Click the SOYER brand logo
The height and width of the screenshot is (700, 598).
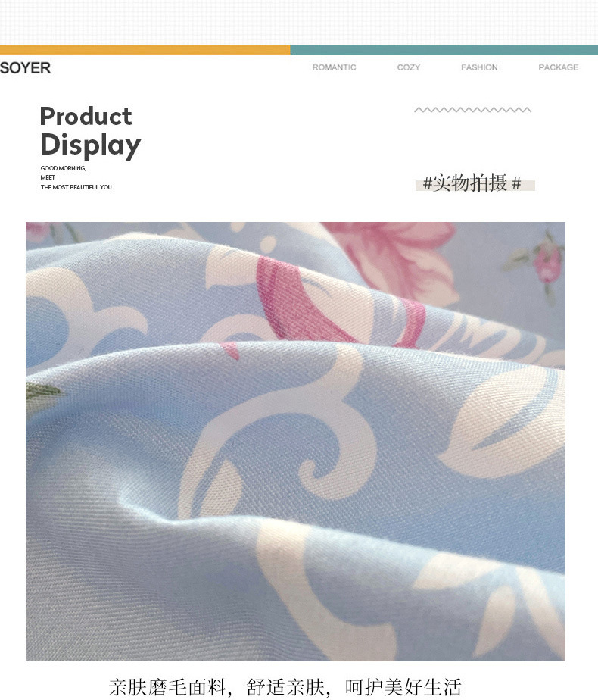(26, 68)
